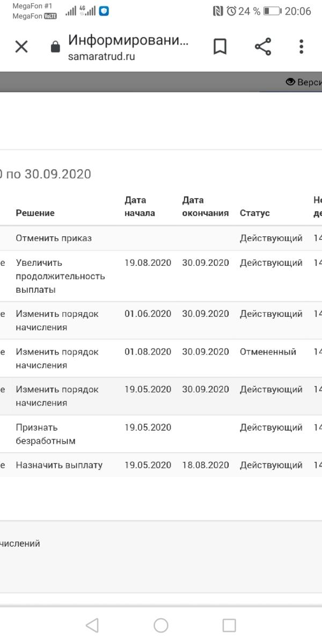
Task: Open the three-dot overflow menu
Action: pos(301,47)
